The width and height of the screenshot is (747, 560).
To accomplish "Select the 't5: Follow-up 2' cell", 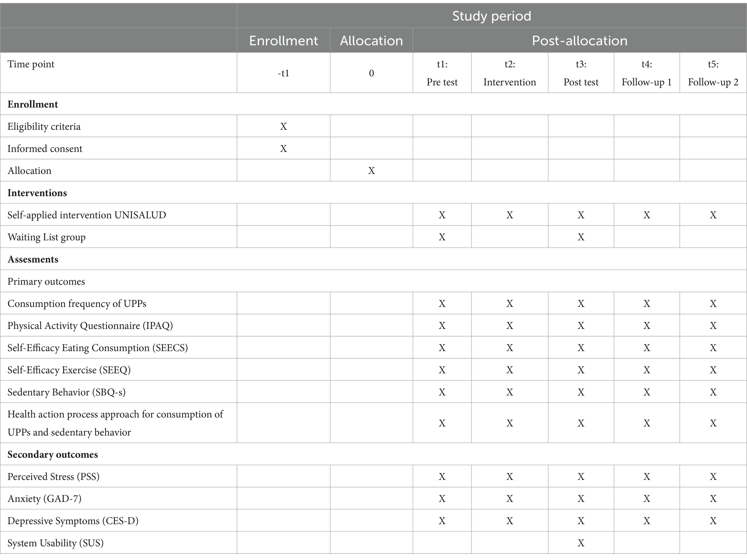I will 713,73.
